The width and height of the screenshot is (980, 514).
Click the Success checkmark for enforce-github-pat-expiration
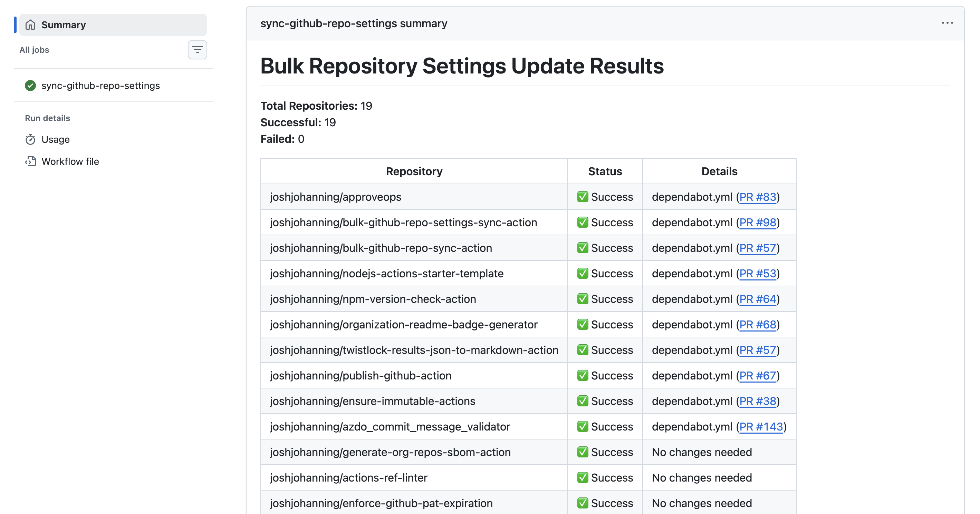point(583,503)
